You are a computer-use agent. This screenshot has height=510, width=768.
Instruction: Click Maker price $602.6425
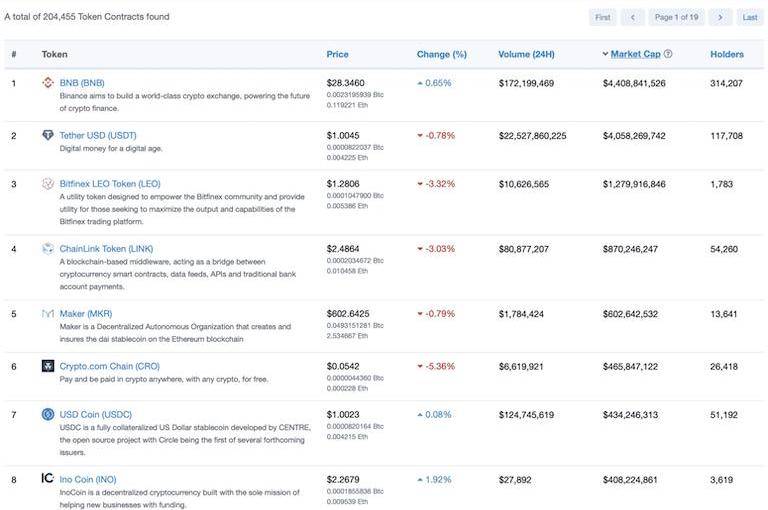[348, 314]
